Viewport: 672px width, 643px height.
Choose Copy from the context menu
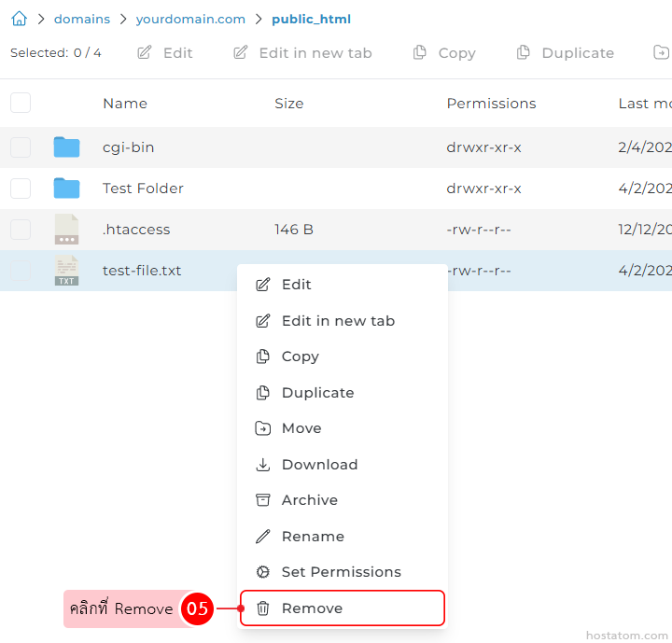pos(342,356)
